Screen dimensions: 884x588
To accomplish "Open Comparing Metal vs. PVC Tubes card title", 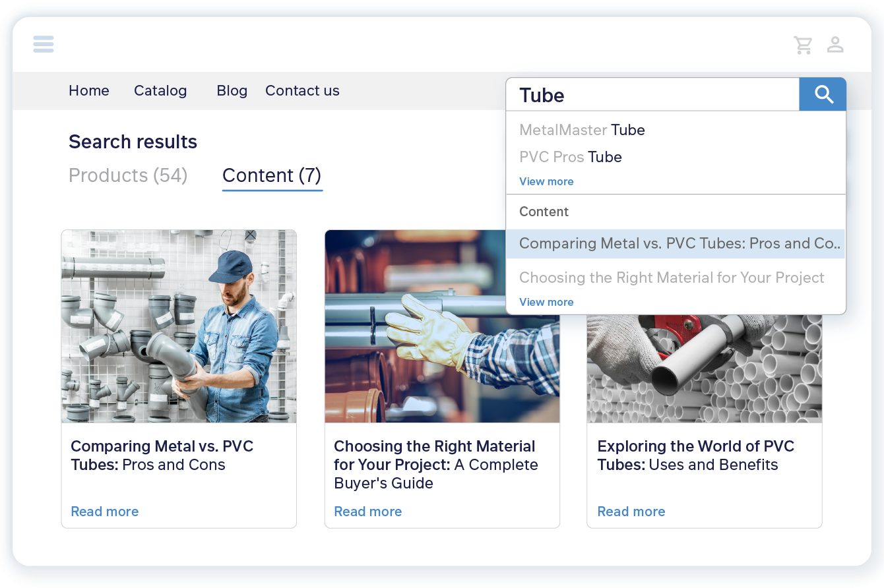I will [162, 456].
